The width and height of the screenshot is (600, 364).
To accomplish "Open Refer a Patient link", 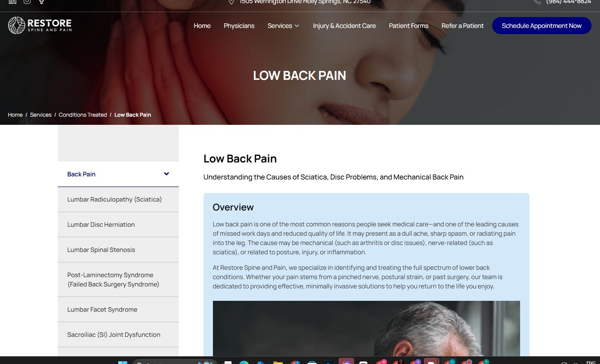I will coord(462,26).
